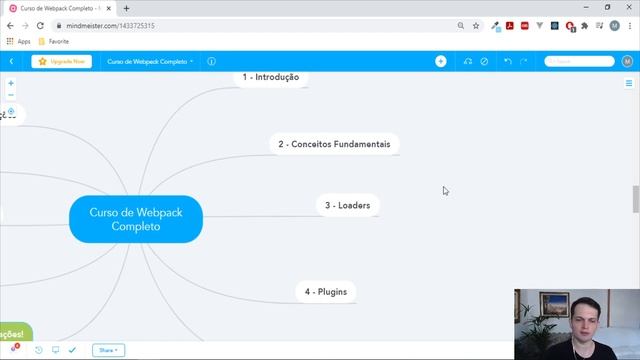Select the 4 - Plugins topic
The height and width of the screenshot is (360, 640).
click(x=326, y=292)
